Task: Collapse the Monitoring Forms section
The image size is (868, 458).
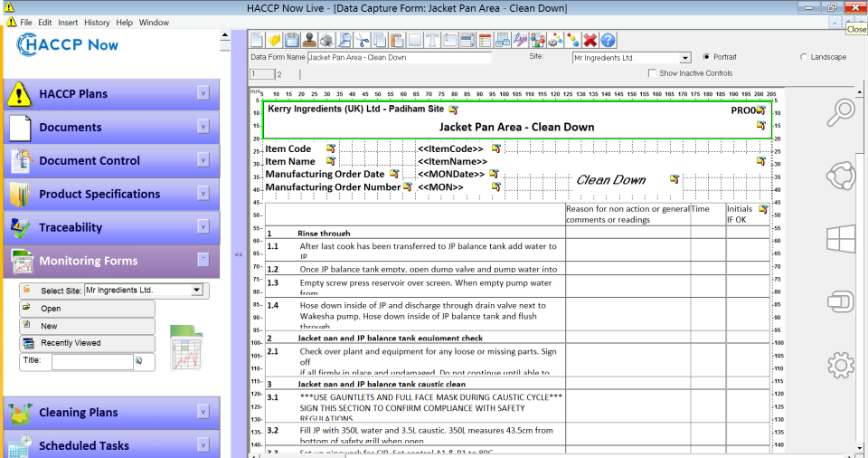Action: [x=203, y=259]
